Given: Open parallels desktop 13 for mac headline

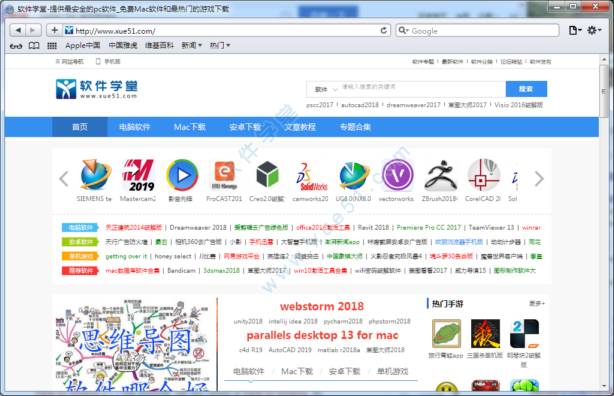Looking at the screenshot, I should pos(322,335).
